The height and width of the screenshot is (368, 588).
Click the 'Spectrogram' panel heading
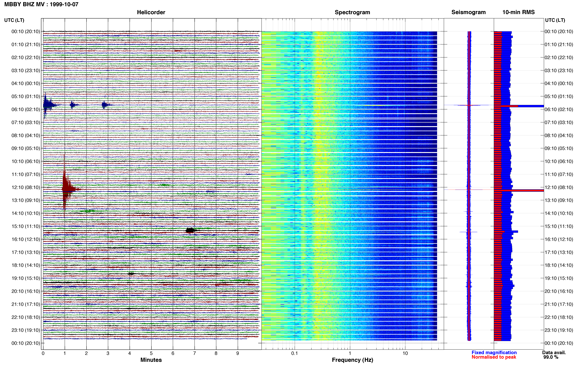[352, 12]
